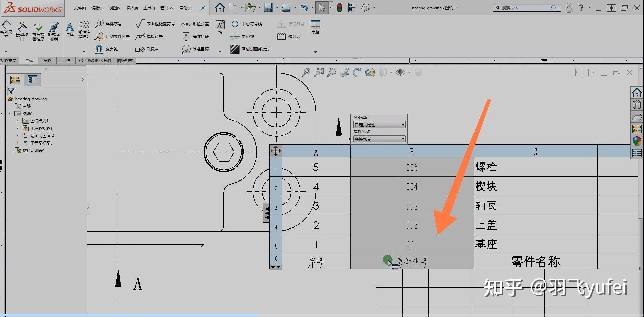Click the header cell 零件名称
644x317 pixels.
coord(535,261)
